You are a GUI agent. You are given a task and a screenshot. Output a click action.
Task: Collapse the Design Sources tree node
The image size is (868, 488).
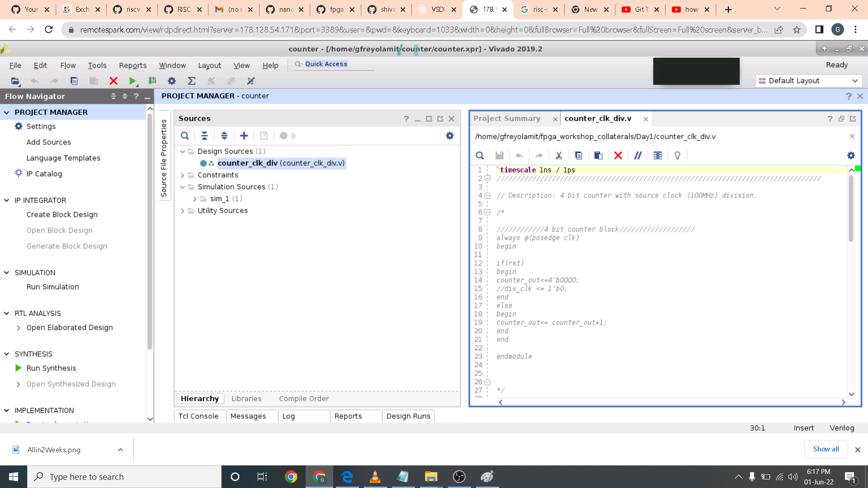point(183,151)
